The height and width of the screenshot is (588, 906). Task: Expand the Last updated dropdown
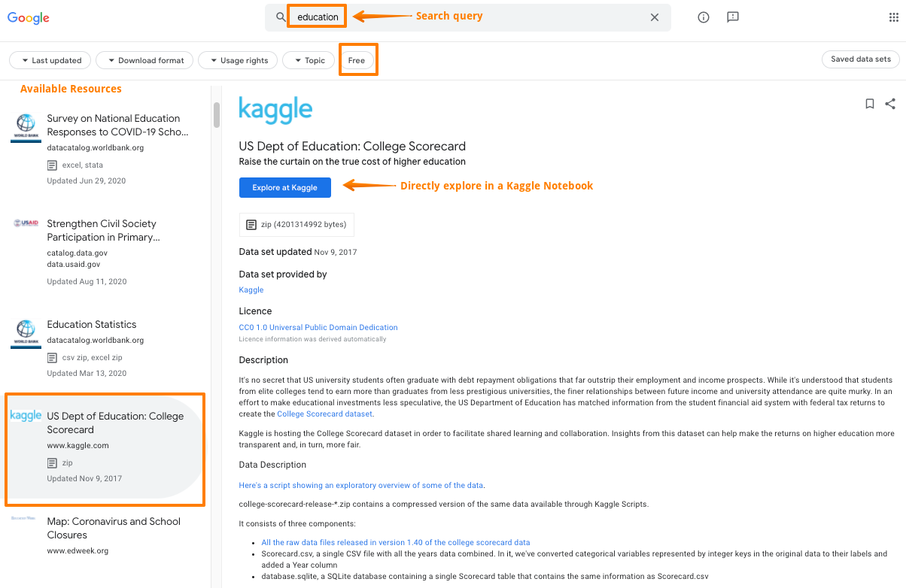(x=50, y=60)
